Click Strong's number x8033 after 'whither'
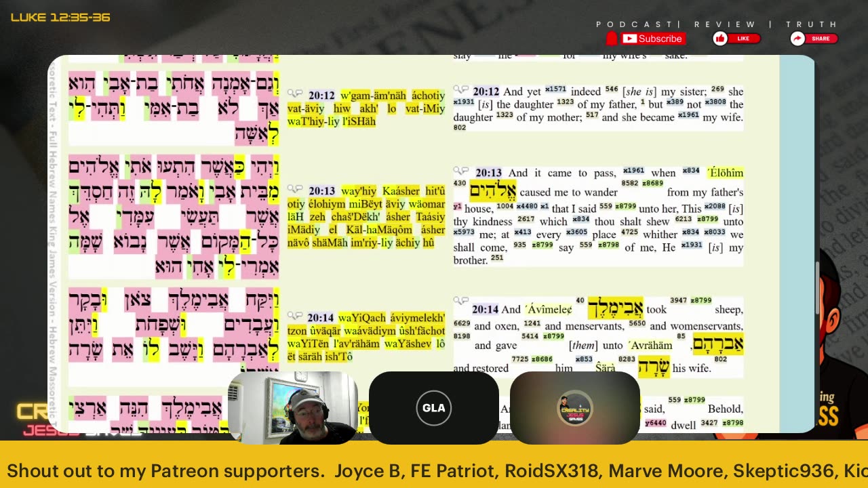Viewport: 868px width, 488px height. (714, 232)
